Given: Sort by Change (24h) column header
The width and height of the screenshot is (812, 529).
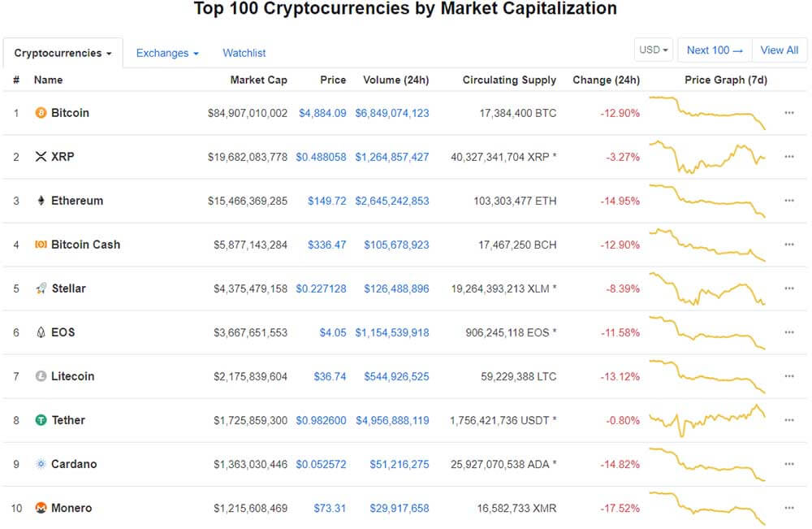Looking at the screenshot, I should pyautogui.click(x=606, y=80).
